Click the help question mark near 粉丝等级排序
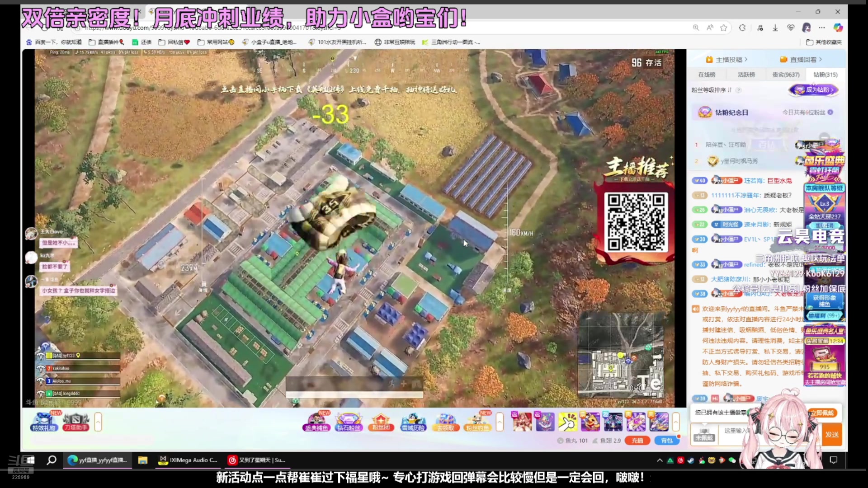This screenshot has width=868, height=488. coord(739,90)
